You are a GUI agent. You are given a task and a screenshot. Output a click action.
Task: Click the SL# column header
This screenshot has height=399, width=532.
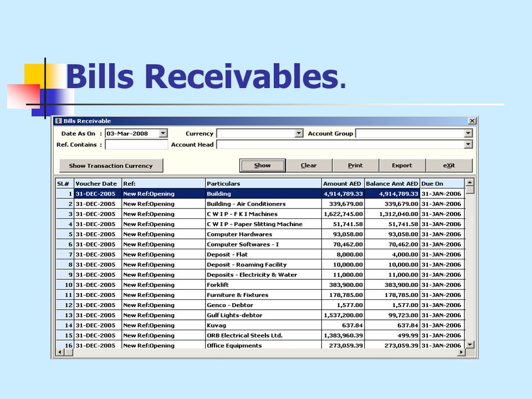(65, 183)
